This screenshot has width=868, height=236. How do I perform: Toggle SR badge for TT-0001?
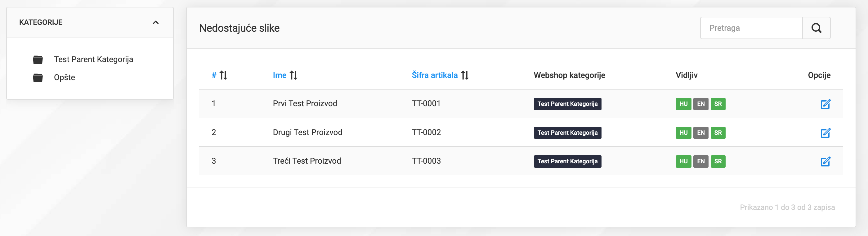click(718, 104)
